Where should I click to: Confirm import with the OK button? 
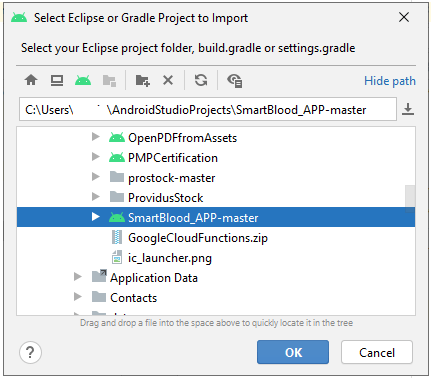click(293, 352)
